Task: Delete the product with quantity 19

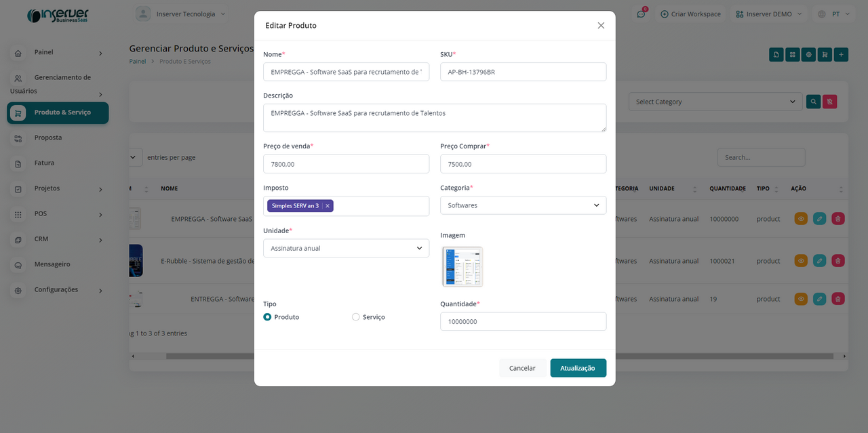Action: point(838,299)
